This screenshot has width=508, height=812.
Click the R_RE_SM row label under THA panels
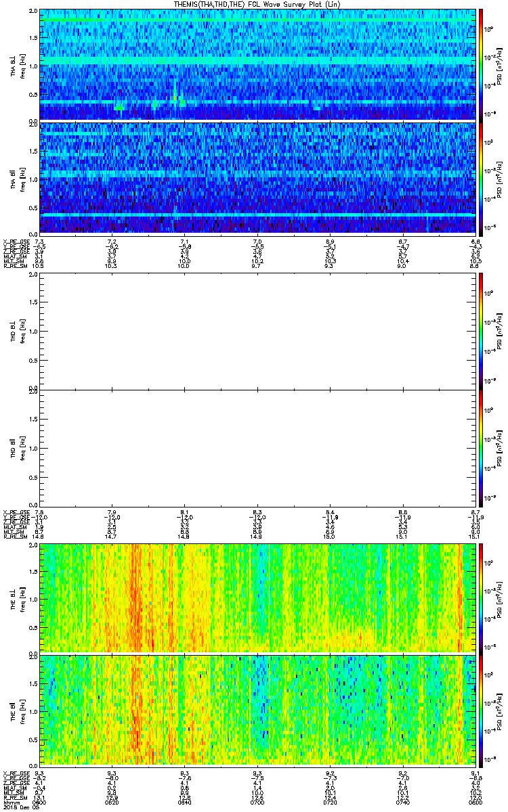point(14,267)
